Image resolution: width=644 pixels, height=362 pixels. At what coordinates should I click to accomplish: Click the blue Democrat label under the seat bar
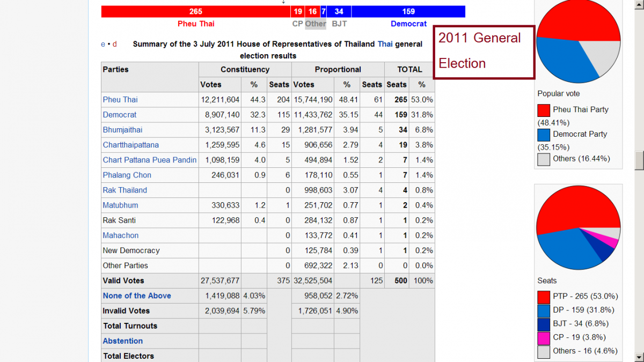408,24
